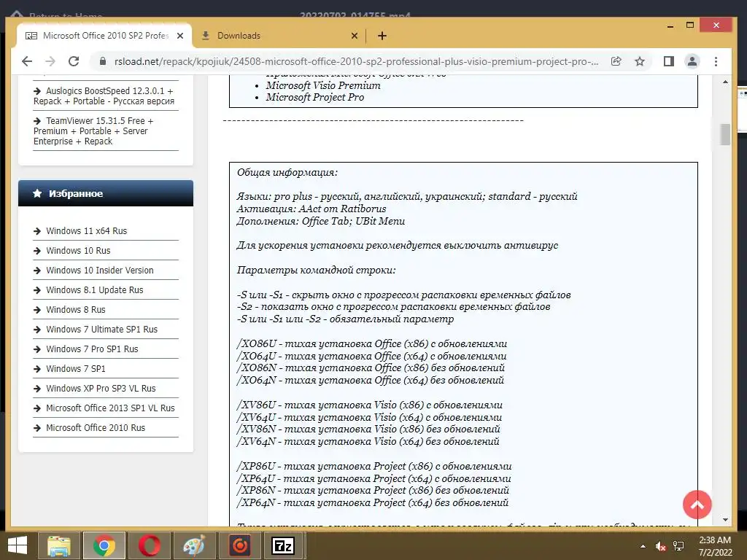Open Windows XP Pro SP3 VL Rus link
Viewport: 747px width, 560px height.
[x=101, y=388]
